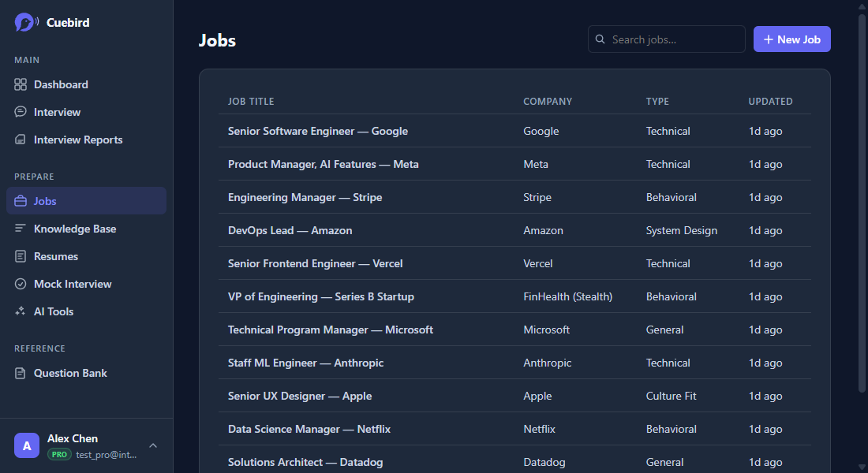Click the Stripe company cell
868x473 pixels.
(x=537, y=198)
